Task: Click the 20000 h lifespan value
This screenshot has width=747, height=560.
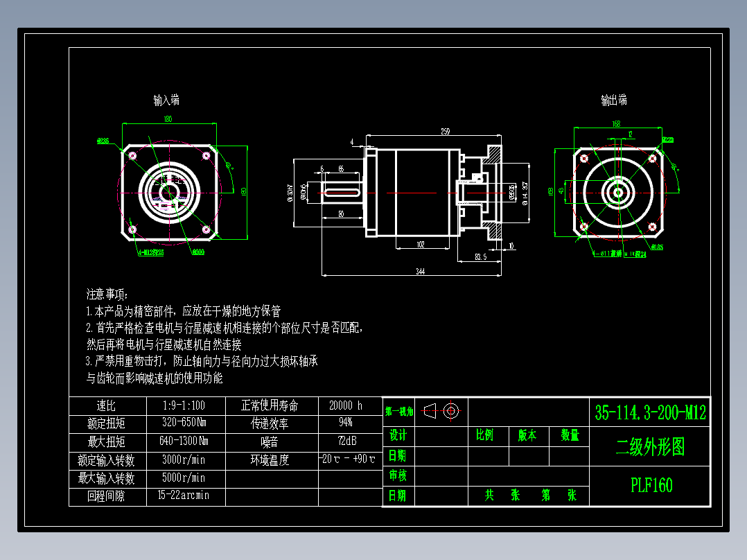Action: (346, 406)
